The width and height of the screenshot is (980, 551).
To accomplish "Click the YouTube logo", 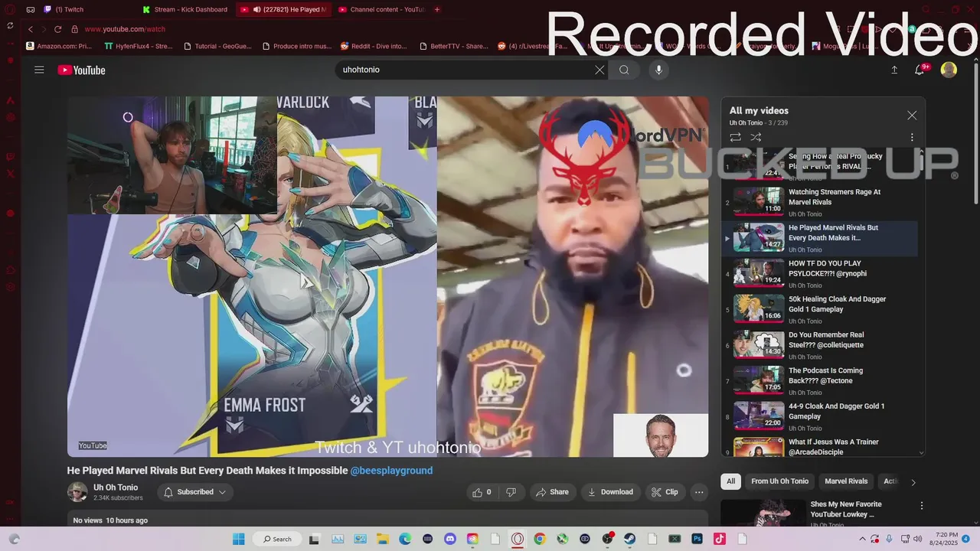I will (x=81, y=70).
